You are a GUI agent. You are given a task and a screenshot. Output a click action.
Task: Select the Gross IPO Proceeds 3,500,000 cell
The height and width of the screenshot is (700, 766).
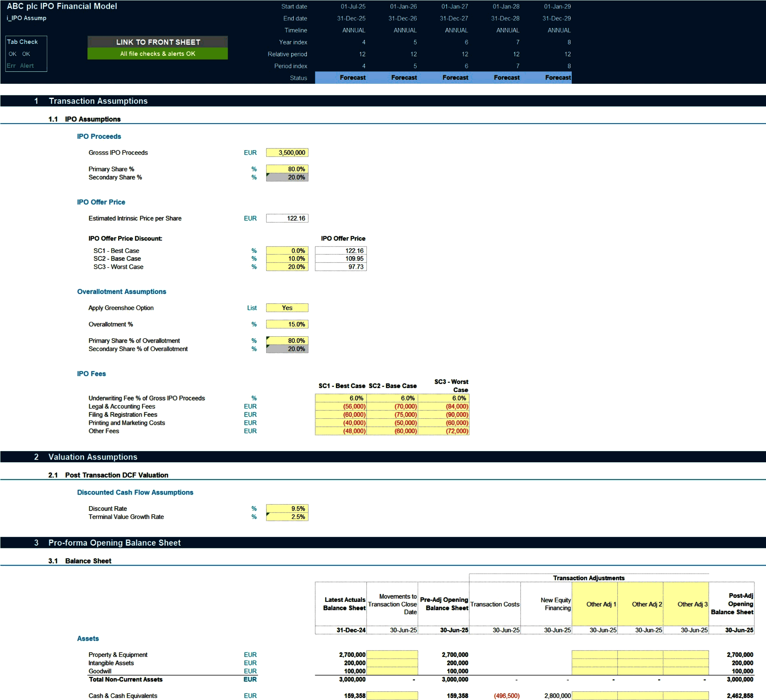pyautogui.click(x=287, y=152)
